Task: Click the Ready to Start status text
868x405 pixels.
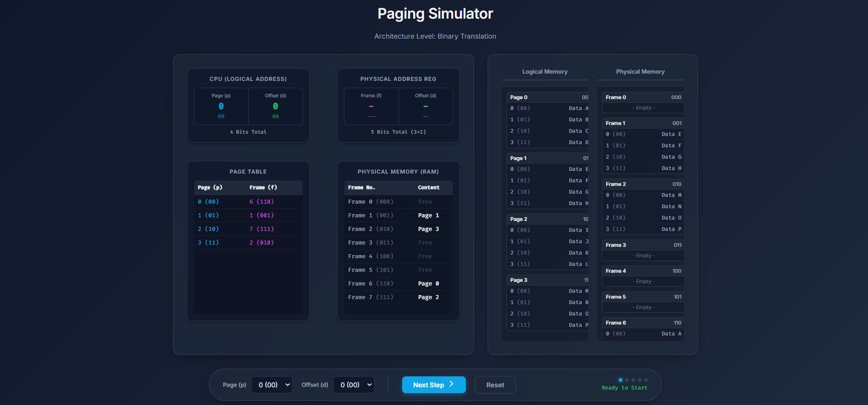Action: click(x=624, y=388)
